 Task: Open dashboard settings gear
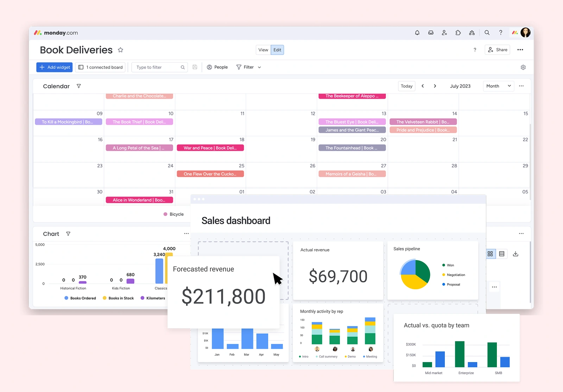(x=523, y=67)
